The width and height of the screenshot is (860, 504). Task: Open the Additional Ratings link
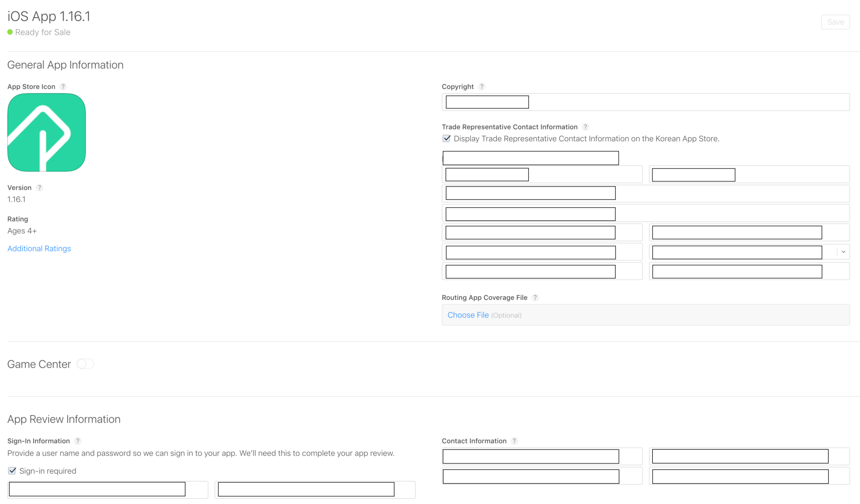point(39,248)
